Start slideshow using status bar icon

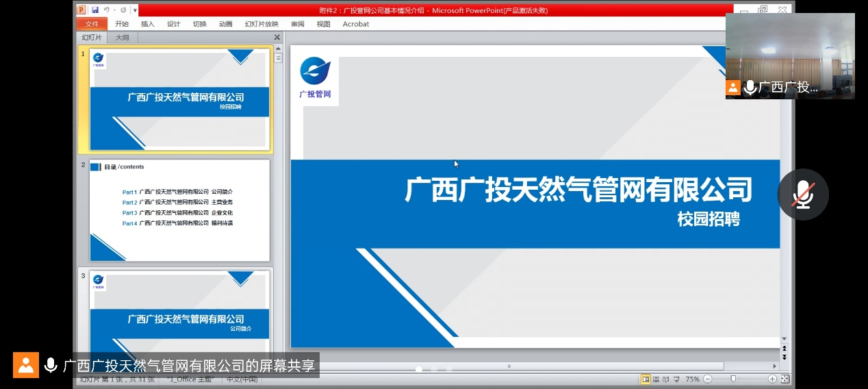(x=676, y=379)
